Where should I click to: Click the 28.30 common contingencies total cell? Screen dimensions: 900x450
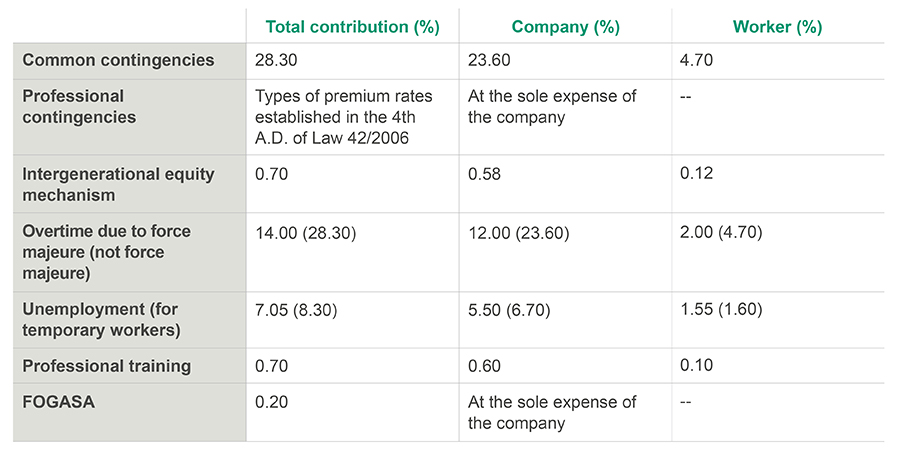pyautogui.click(x=276, y=60)
